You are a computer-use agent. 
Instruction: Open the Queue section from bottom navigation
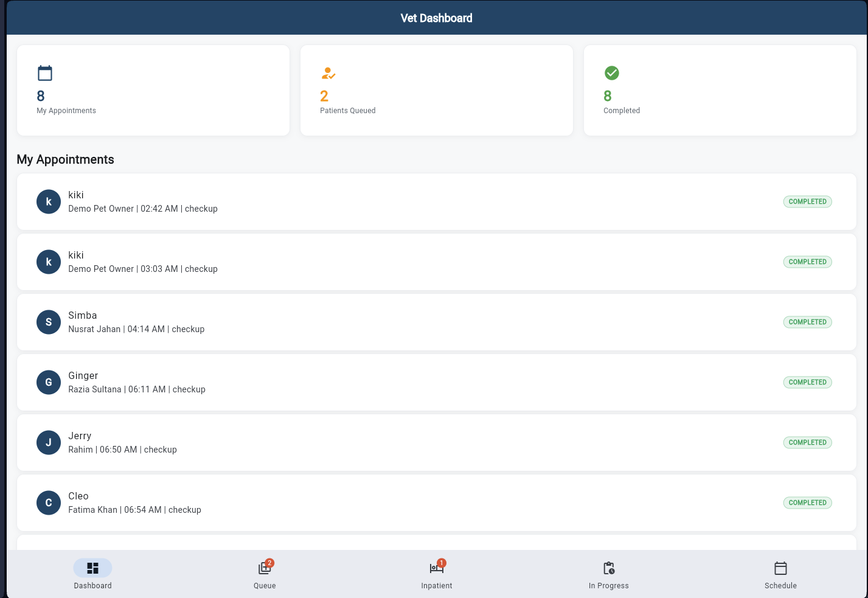(x=265, y=574)
